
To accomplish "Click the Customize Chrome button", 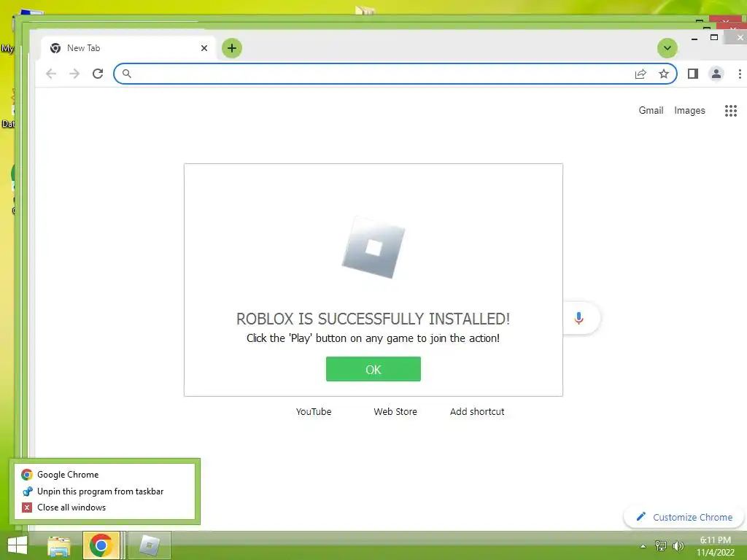I will coord(684,517).
